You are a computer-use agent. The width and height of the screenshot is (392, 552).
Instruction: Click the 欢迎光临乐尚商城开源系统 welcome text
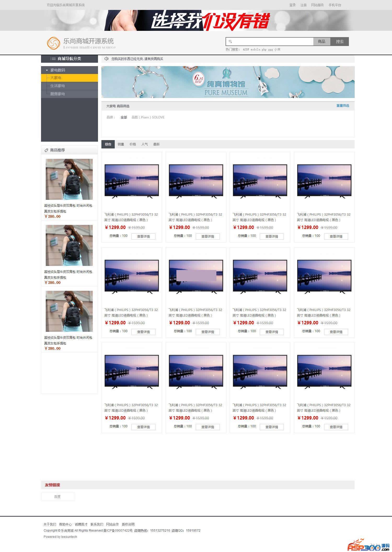point(66,5)
